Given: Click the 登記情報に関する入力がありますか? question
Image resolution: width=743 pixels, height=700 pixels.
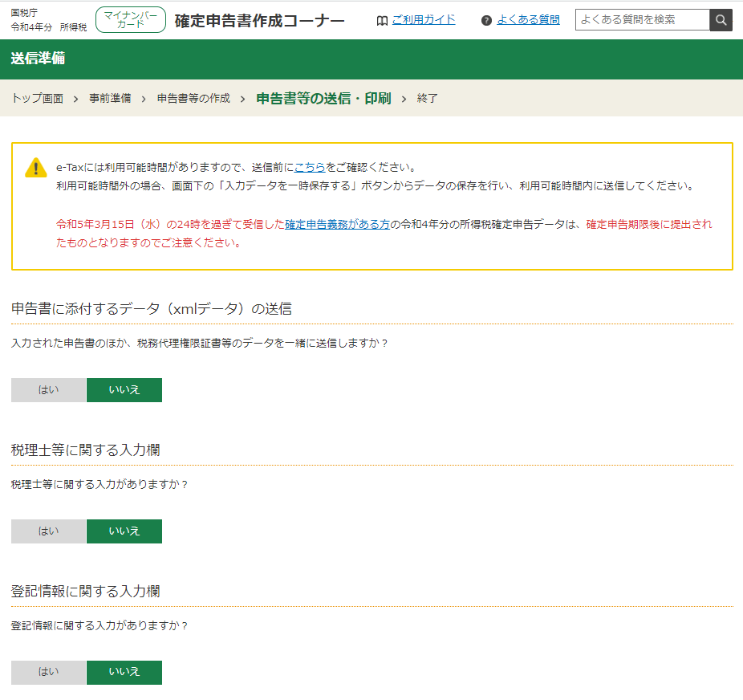Looking at the screenshot, I should [x=99, y=625].
